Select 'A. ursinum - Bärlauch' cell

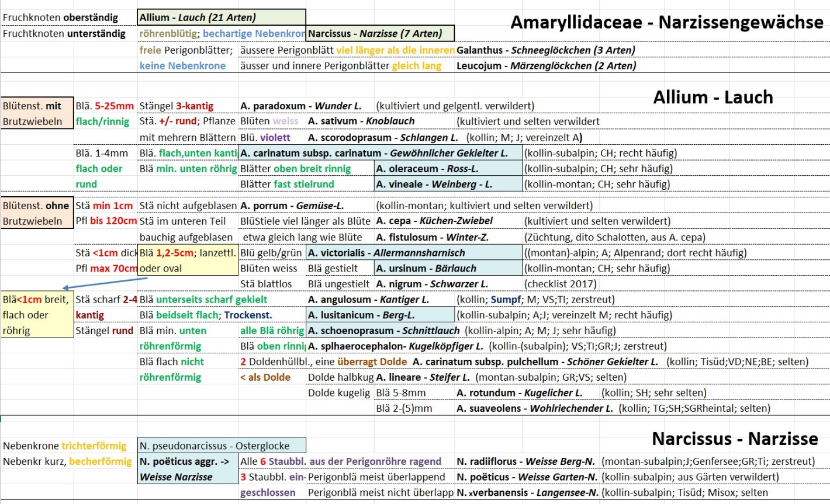point(448,268)
